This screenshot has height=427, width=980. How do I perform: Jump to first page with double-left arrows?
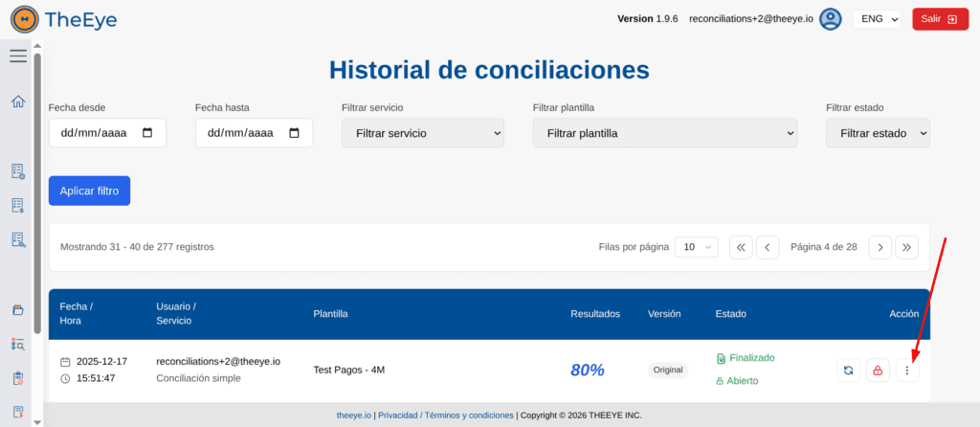pyautogui.click(x=741, y=247)
